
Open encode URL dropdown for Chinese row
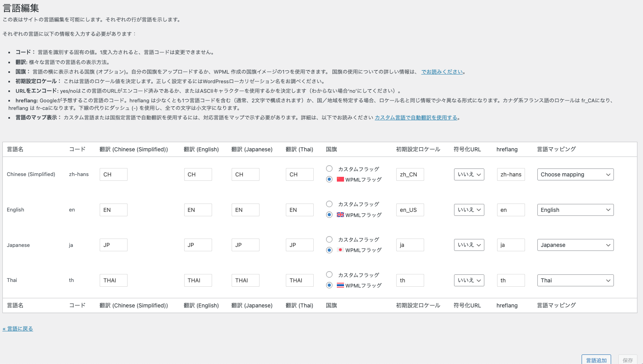coord(469,174)
